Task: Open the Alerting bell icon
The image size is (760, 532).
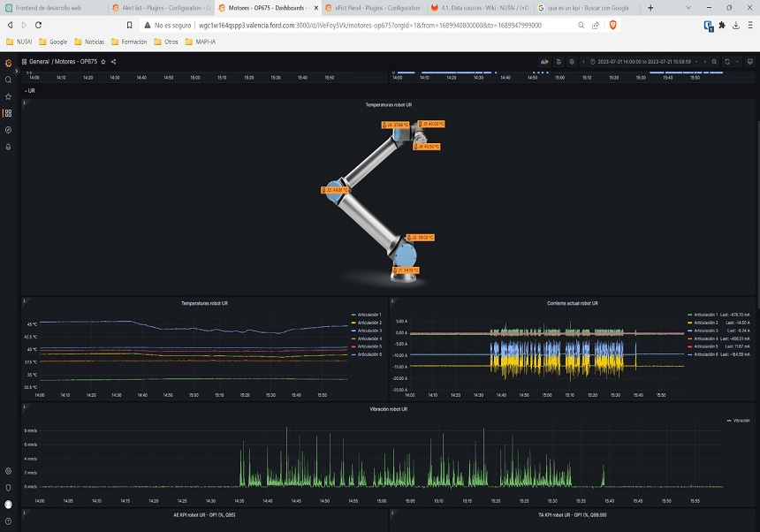Action: [x=8, y=147]
